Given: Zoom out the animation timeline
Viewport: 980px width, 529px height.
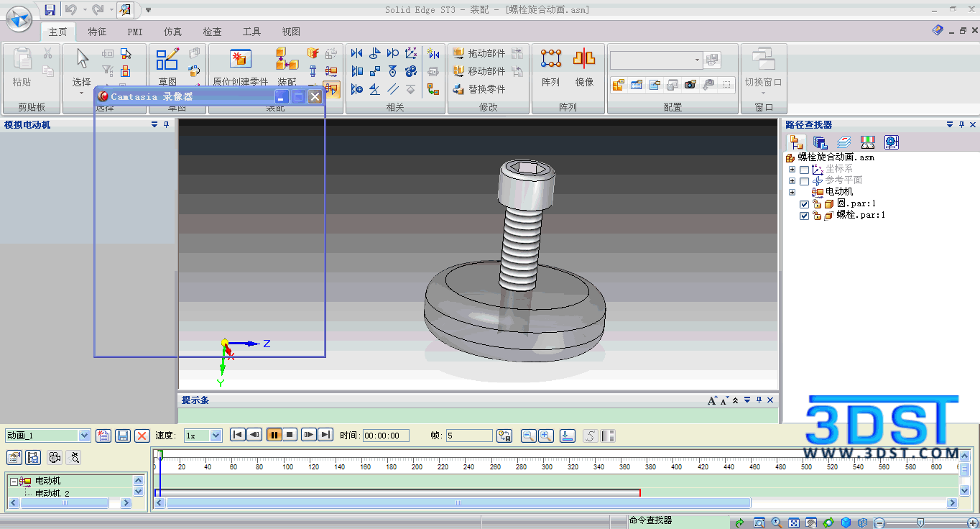Looking at the screenshot, I should [x=528, y=436].
